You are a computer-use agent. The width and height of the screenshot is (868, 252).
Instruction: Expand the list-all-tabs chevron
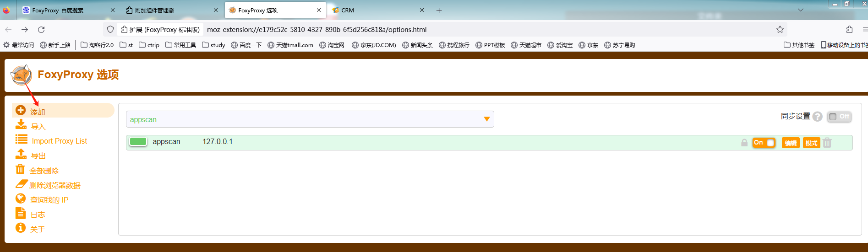pyautogui.click(x=801, y=10)
